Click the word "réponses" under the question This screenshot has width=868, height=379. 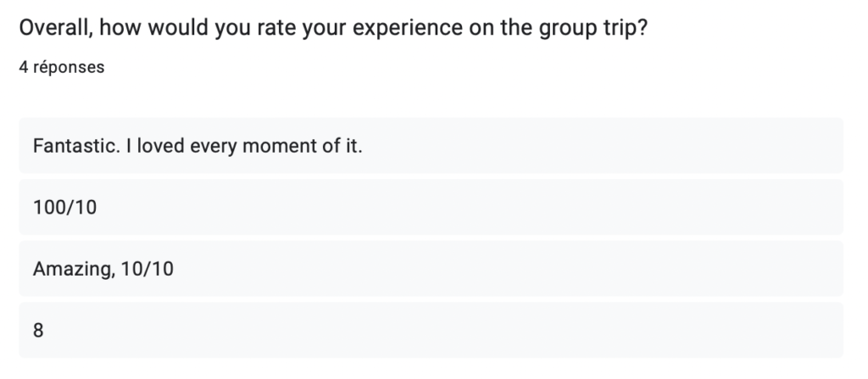tap(69, 68)
